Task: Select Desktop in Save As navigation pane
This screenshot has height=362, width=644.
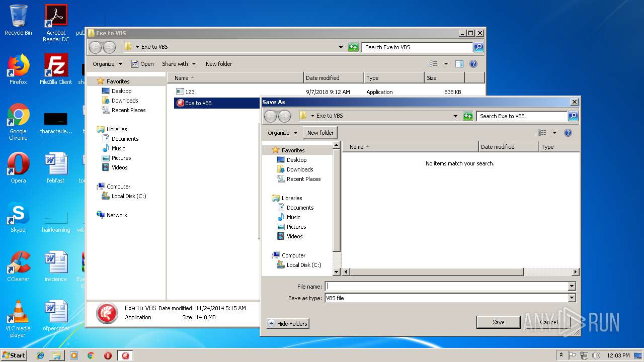Action: click(296, 160)
